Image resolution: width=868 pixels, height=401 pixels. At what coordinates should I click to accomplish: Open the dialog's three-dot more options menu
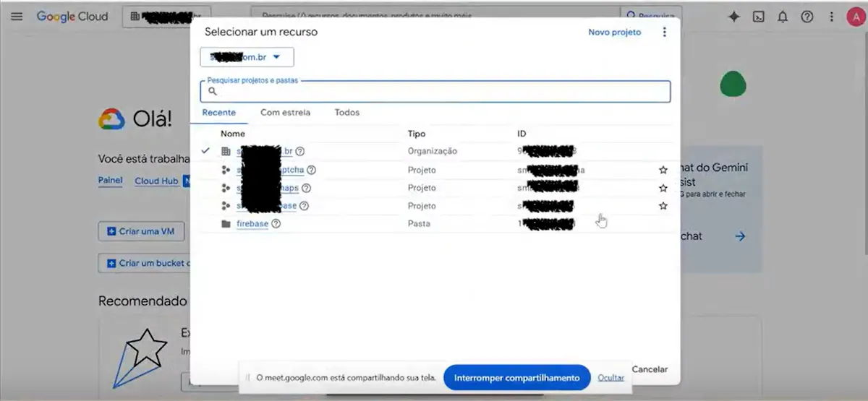click(665, 33)
